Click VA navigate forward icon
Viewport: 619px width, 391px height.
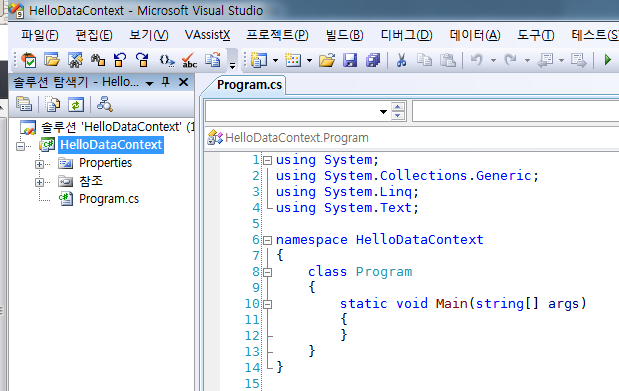[143, 60]
